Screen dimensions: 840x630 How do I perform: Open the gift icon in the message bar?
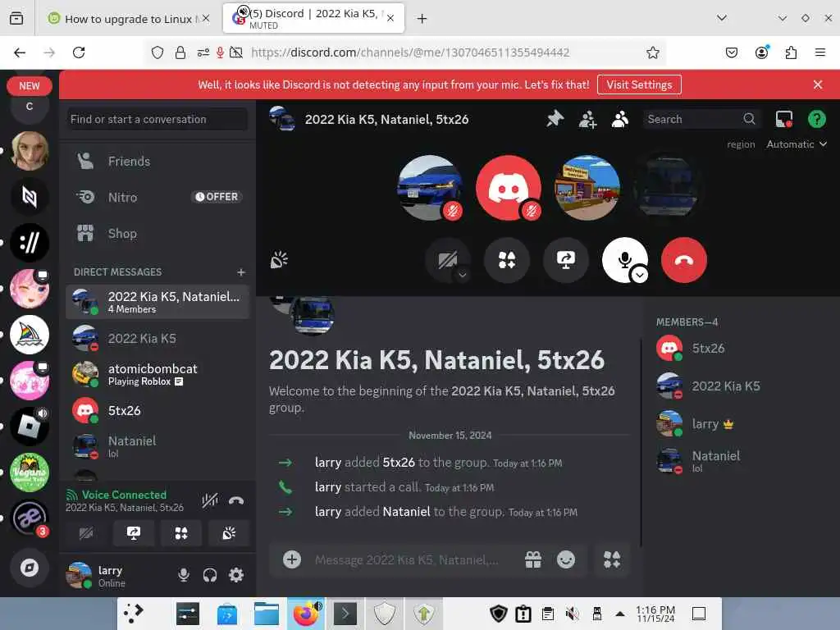click(x=533, y=559)
